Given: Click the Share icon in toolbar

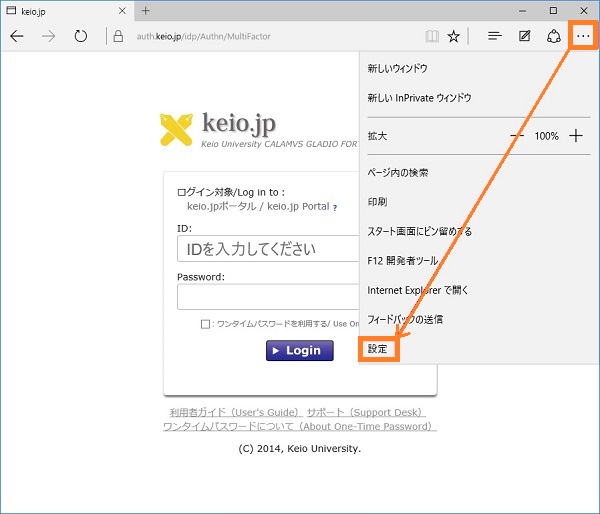Looking at the screenshot, I should coord(553,36).
